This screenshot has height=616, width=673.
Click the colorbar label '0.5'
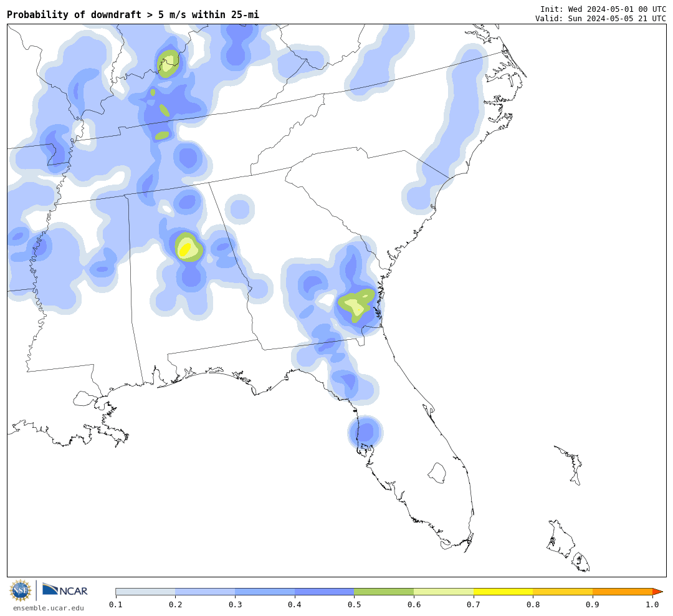pyautogui.click(x=354, y=605)
